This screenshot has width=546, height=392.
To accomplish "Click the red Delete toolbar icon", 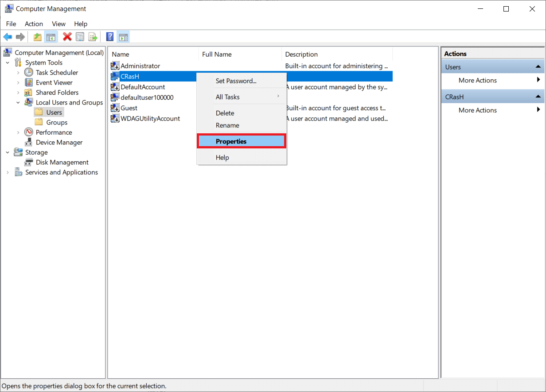I will point(67,37).
